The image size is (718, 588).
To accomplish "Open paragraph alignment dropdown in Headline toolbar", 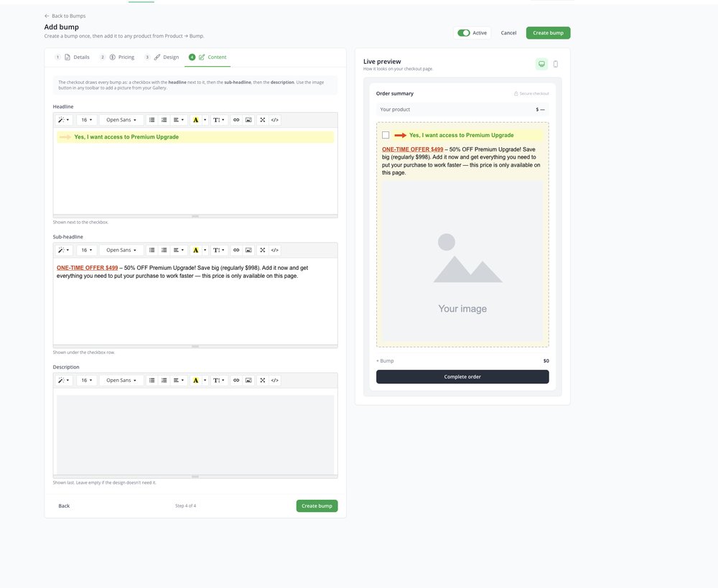I will click(x=179, y=120).
